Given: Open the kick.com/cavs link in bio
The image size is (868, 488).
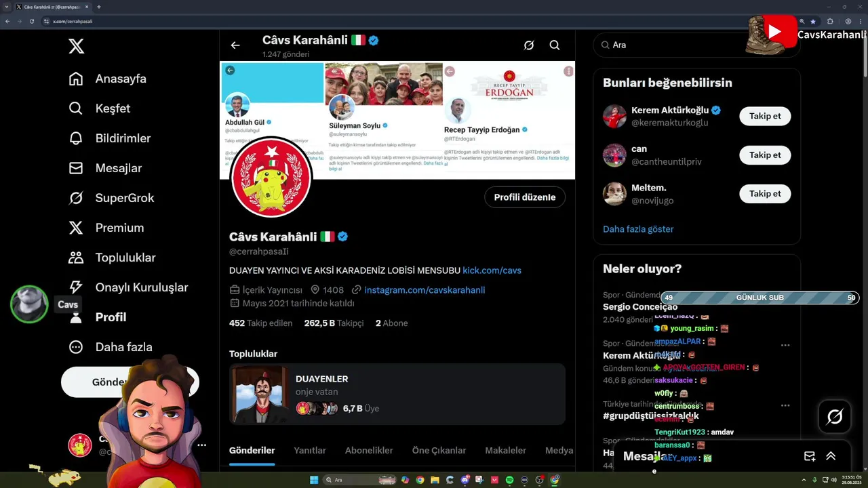Looking at the screenshot, I should pyautogui.click(x=492, y=270).
